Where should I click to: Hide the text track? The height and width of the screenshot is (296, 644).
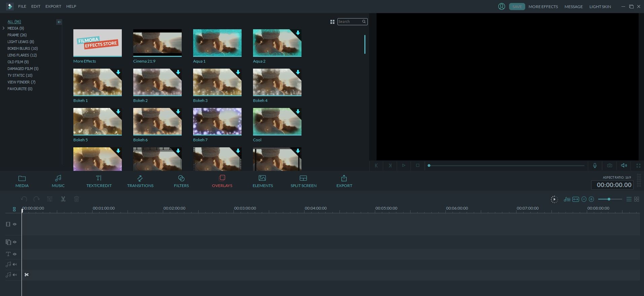click(x=15, y=254)
